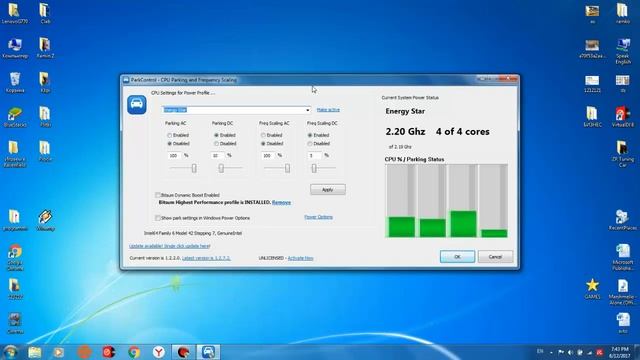This screenshot has width=640, height=360.
Task: Open the GAMES star desktop icon
Action: (x=592, y=289)
